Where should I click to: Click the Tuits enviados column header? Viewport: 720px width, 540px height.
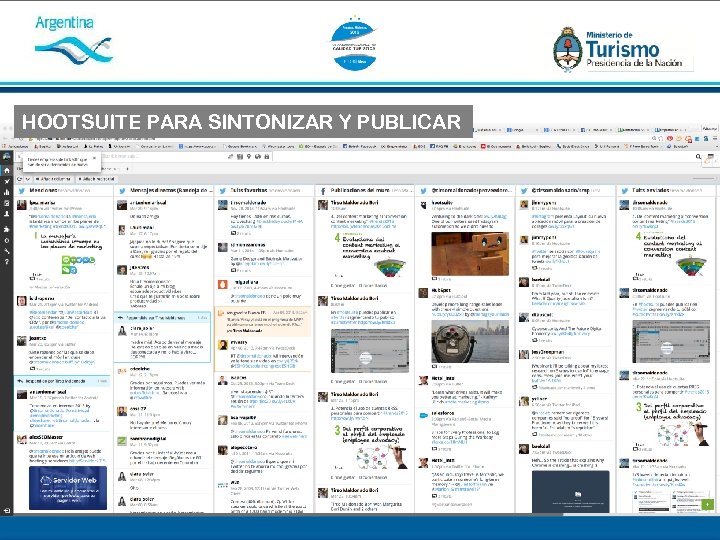pos(666,190)
